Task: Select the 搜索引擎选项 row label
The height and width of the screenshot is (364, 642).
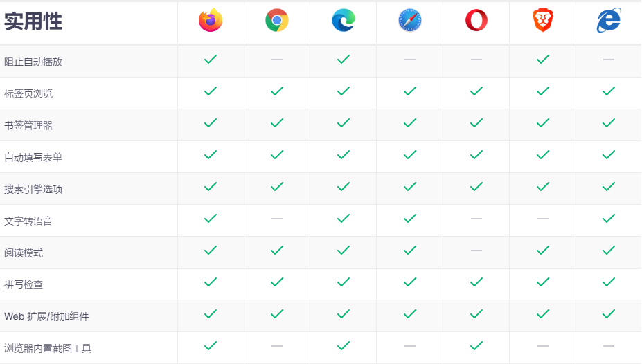Action: click(x=33, y=189)
